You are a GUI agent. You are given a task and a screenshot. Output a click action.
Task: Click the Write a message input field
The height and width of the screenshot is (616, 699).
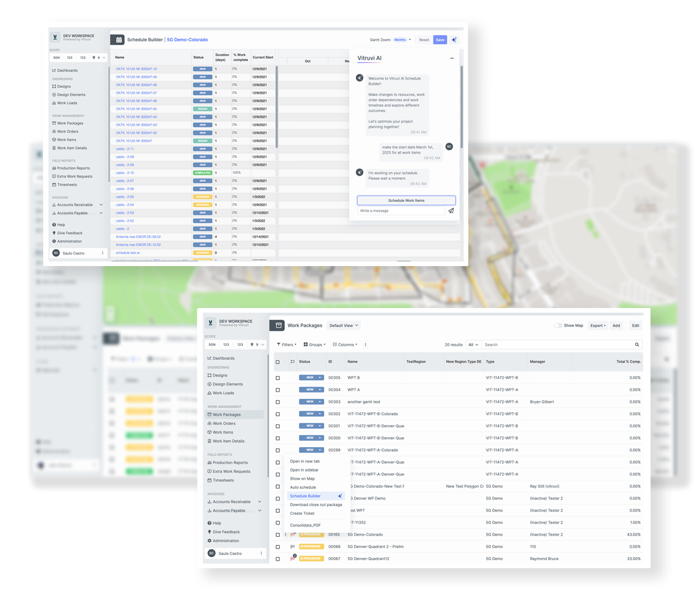(401, 211)
